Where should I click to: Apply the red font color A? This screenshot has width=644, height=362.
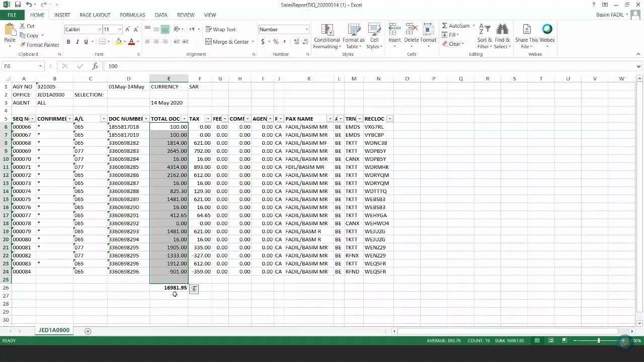tap(131, 42)
